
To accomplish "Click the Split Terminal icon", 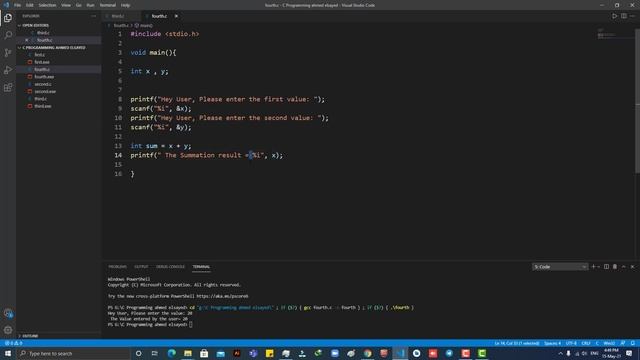I will pyautogui.click(x=606, y=267).
